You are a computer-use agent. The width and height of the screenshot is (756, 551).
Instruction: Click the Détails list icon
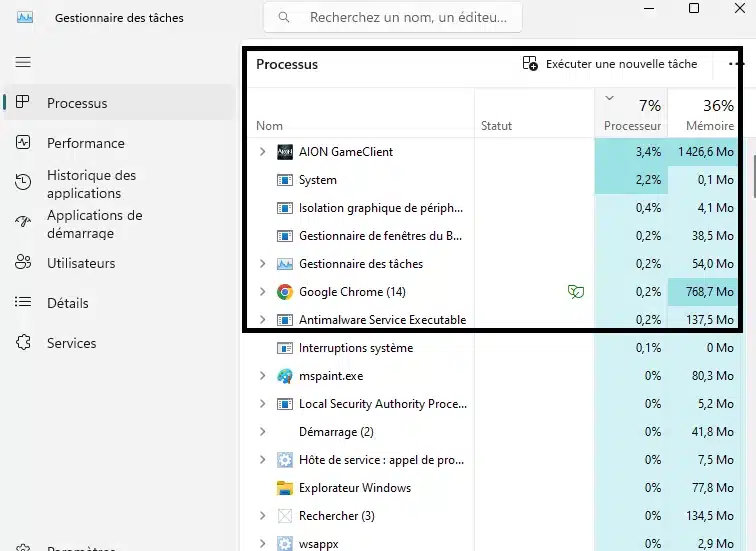click(x=23, y=302)
